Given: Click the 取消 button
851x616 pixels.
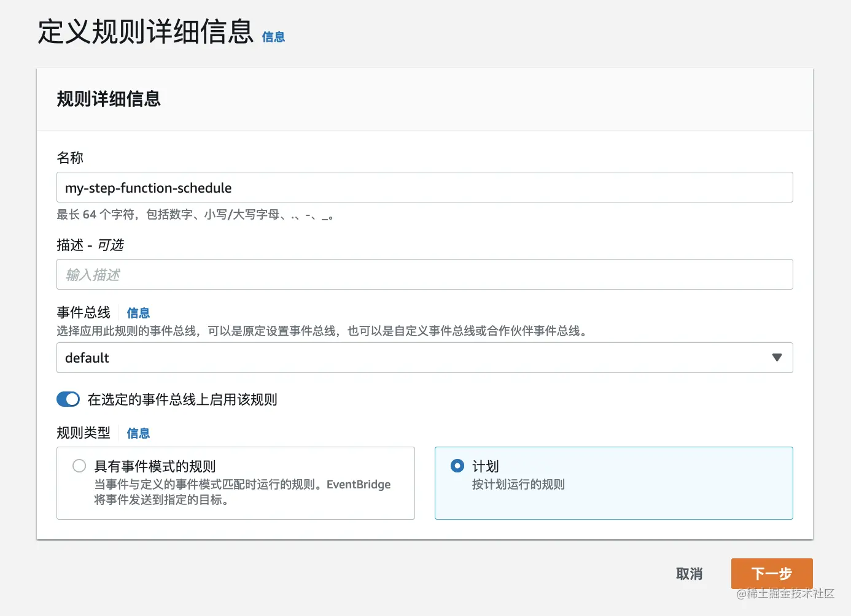Looking at the screenshot, I should pyautogui.click(x=689, y=574).
